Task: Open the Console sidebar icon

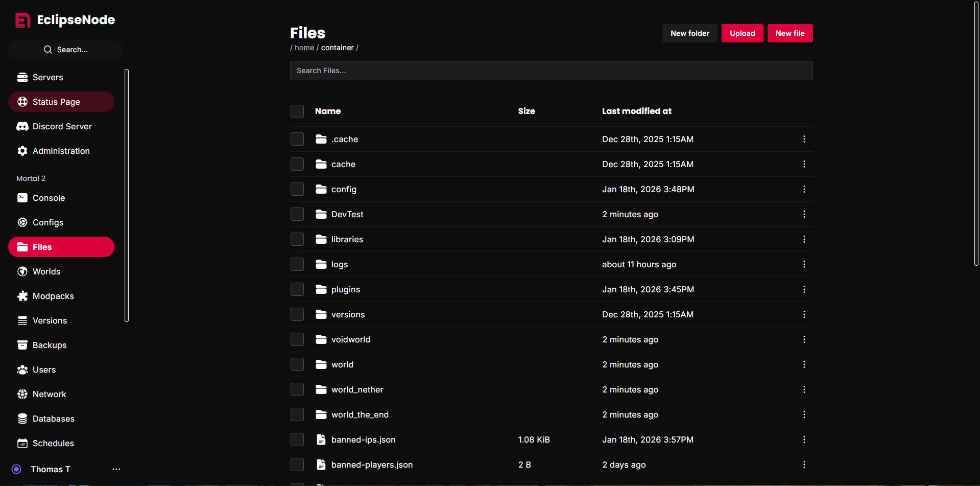Action: point(22,198)
